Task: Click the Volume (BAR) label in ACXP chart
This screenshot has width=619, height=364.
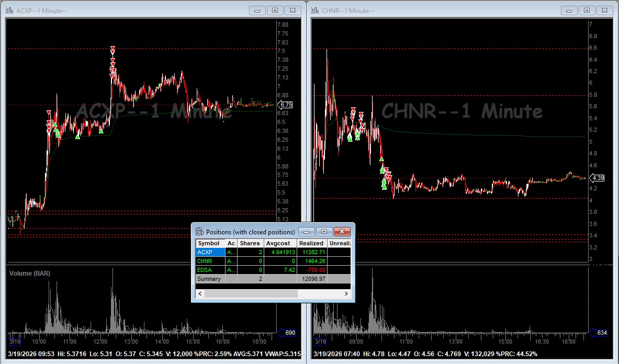Action: pos(30,274)
